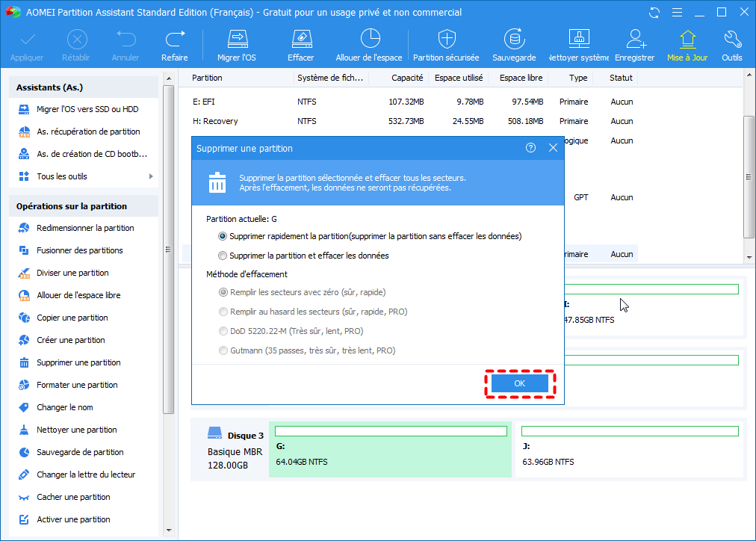Choose Allouer de l'espace libre

click(x=69, y=296)
